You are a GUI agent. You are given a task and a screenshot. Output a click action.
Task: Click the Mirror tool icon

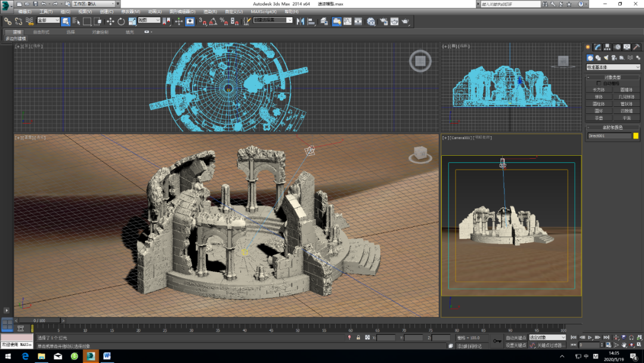coord(300,21)
